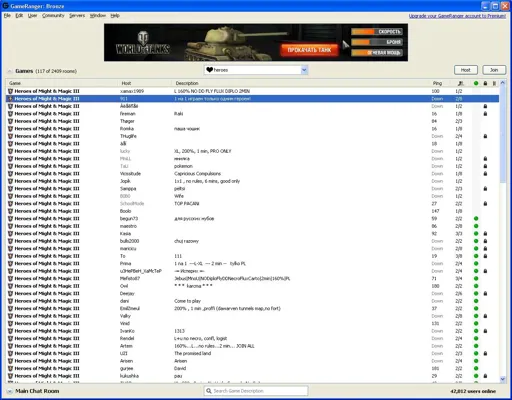Sort by the players count icon column header
The height and width of the screenshot is (400, 512).
[461, 83]
